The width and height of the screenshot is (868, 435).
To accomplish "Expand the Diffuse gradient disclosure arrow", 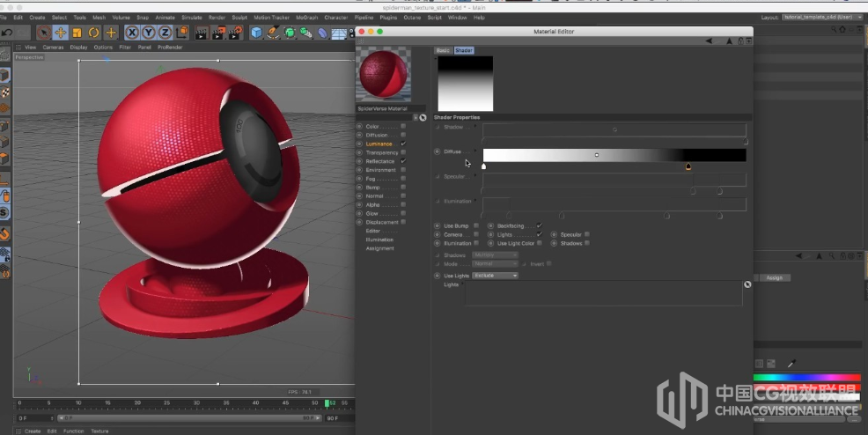I will 475,151.
